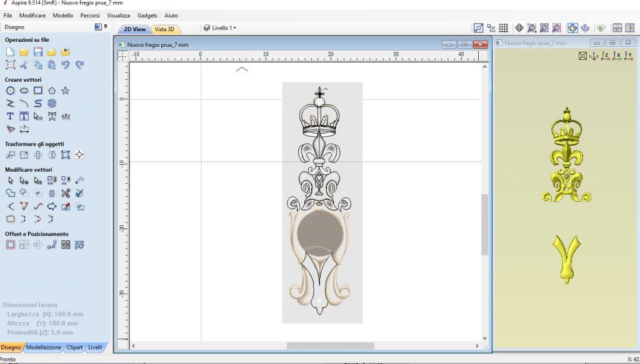Open the Livello 1 layer dropdown
This screenshot has width=640, height=364.
(220, 28)
